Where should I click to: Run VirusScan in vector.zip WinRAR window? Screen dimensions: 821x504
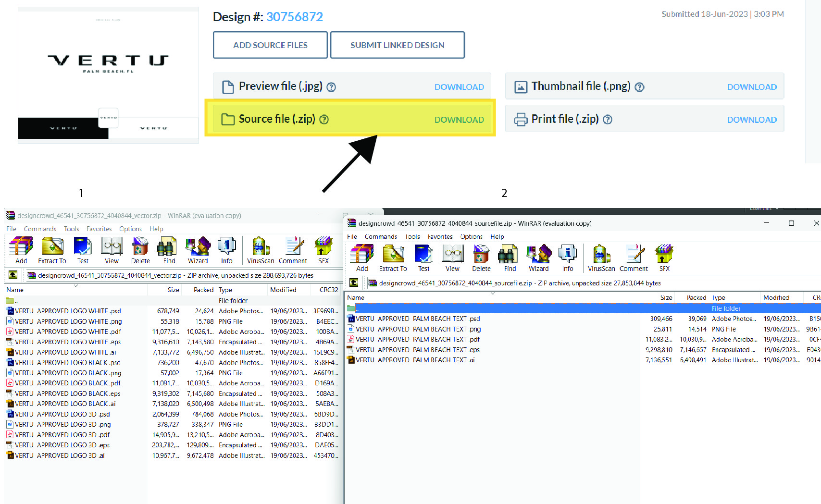(x=261, y=250)
